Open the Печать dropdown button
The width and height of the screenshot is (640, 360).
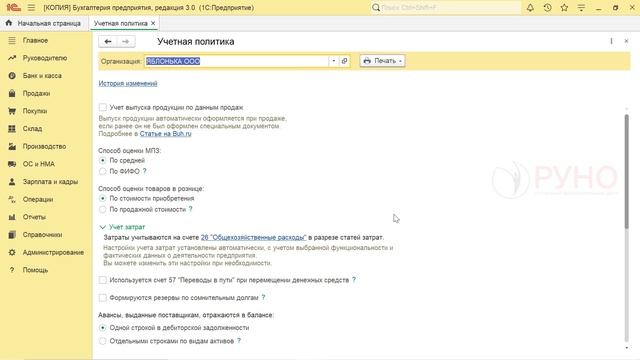point(382,61)
